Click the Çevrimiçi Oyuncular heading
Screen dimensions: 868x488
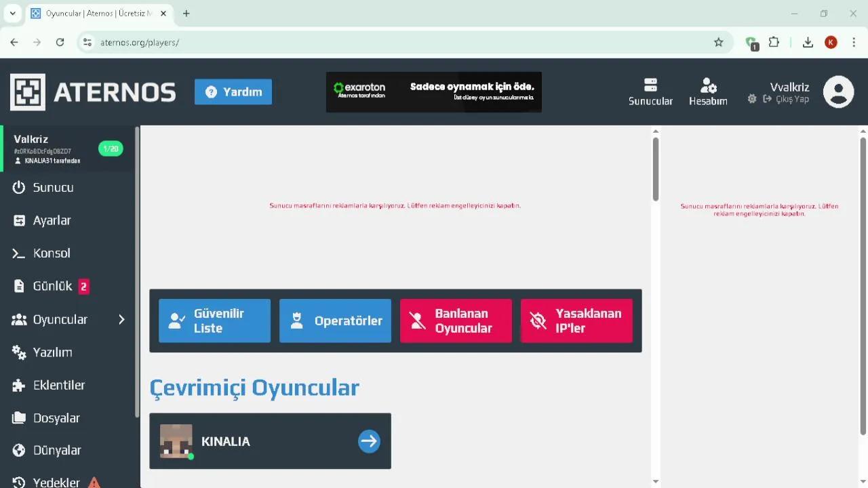(x=254, y=388)
